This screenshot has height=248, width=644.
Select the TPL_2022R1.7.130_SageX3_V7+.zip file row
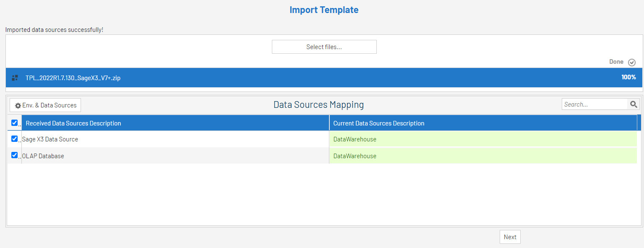pos(73,78)
